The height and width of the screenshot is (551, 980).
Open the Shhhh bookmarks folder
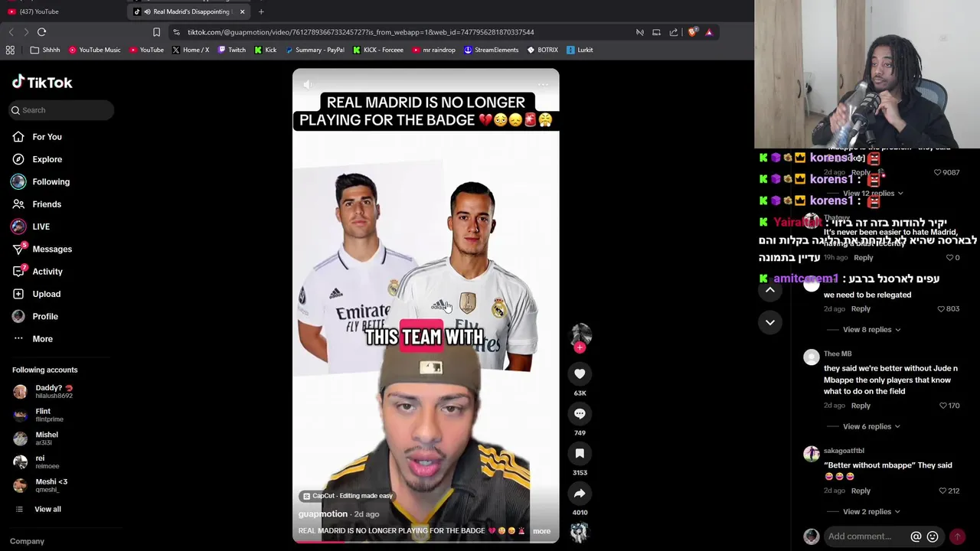click(45, 50)
